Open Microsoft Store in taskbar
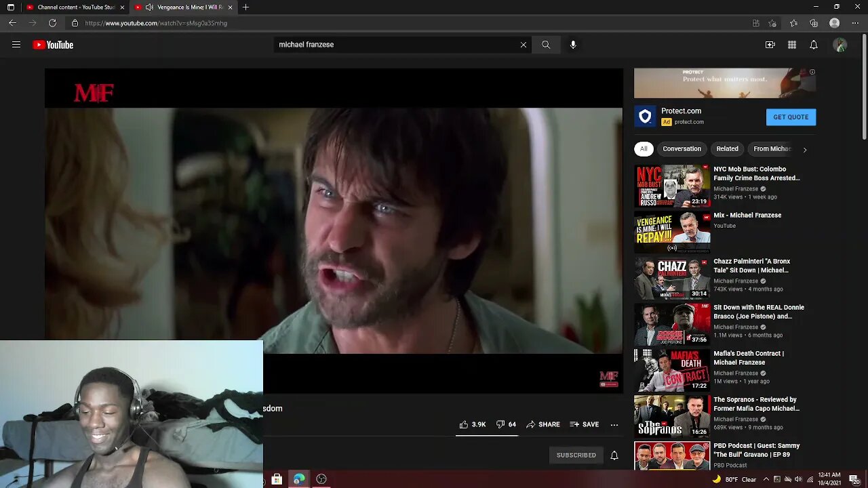This screenshot has height=488, width=868. point(277,479)
